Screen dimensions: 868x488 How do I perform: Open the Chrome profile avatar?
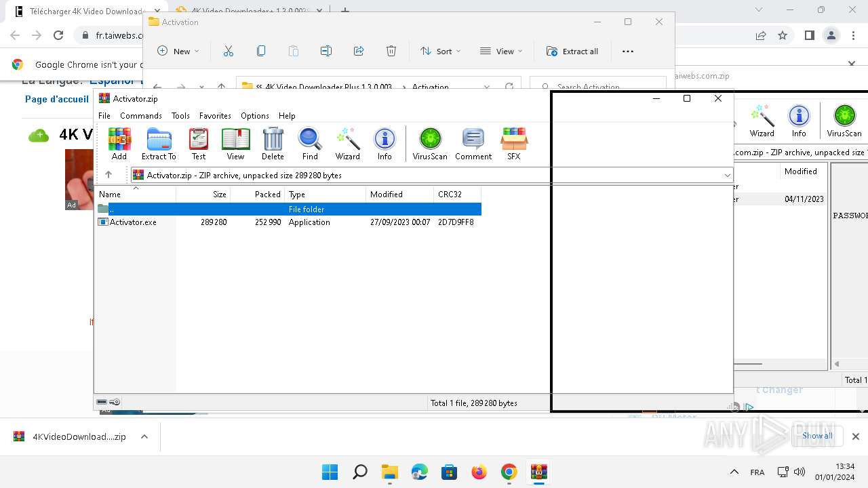click(x=831, y=35)
